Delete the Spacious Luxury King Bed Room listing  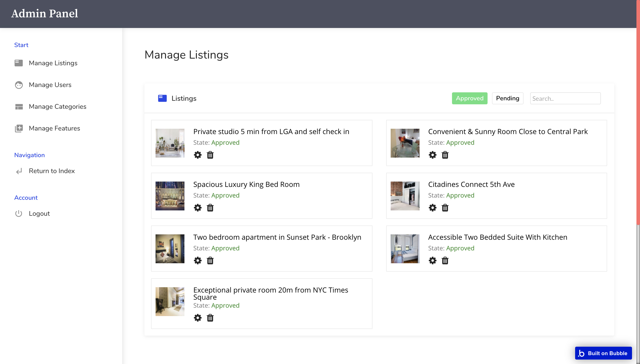point(210,208)
